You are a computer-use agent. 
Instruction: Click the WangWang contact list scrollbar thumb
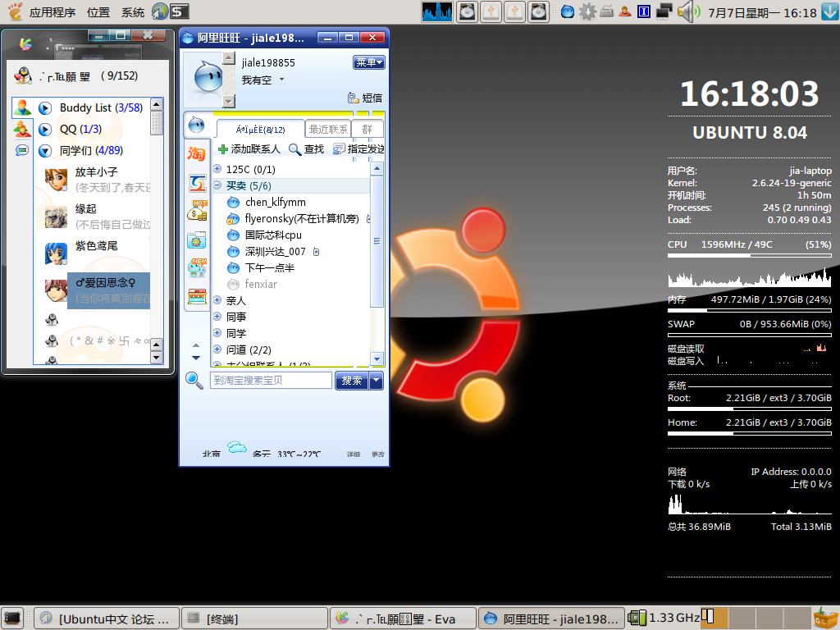[x=377, y=241]
